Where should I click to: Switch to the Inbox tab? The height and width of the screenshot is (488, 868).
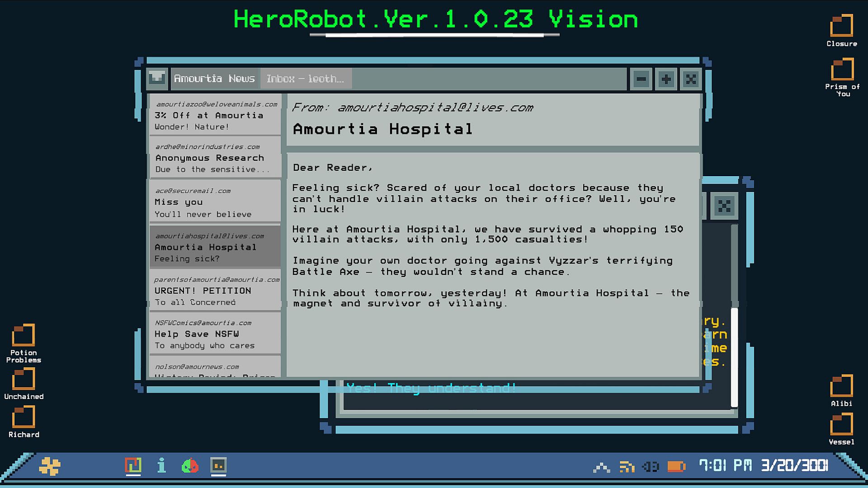(306, 79)
